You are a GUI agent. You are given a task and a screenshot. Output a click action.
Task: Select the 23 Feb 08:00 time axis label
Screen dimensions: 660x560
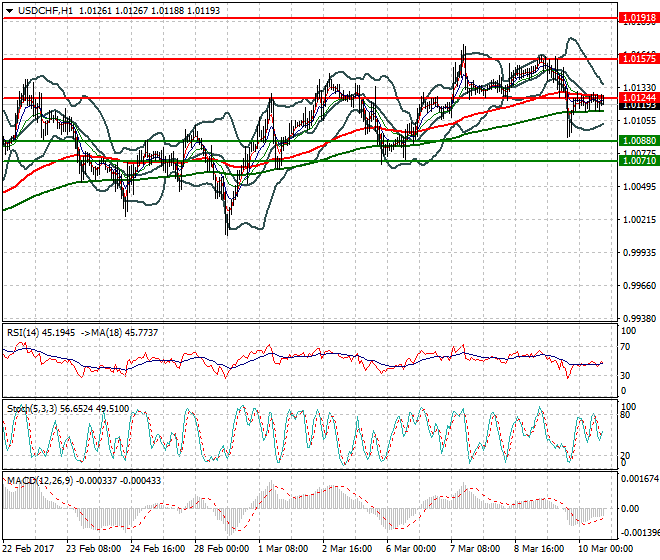[93, 549]
